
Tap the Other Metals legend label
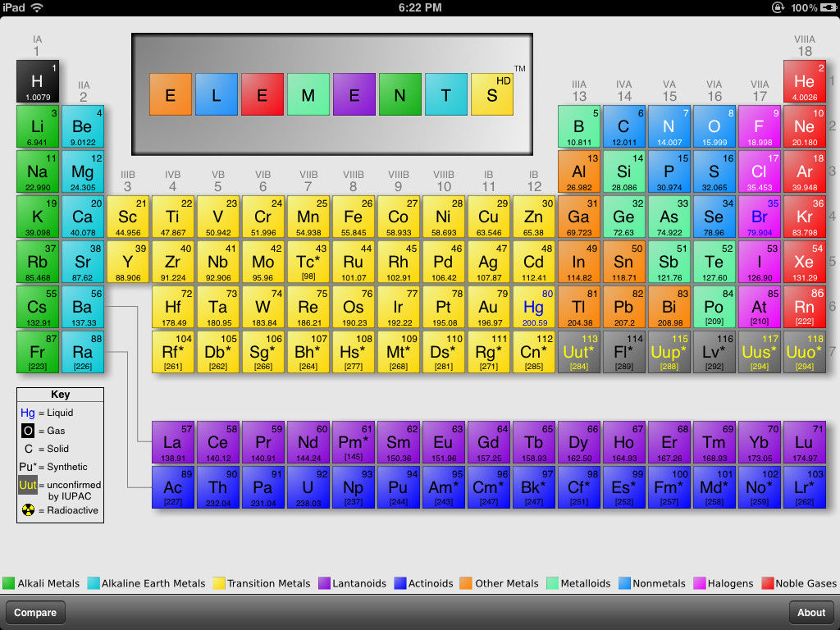pos(507,583)
